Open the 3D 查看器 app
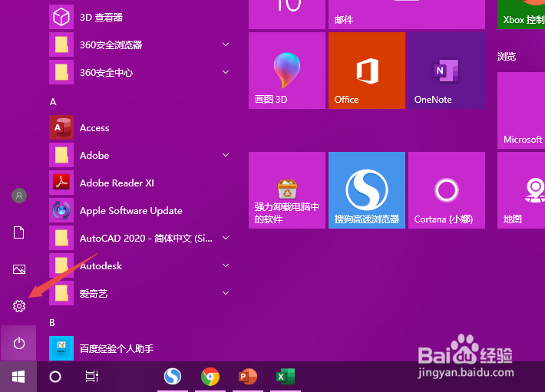Viewport: 545px width, 392px height. pyautogui.click(x=139, y=17)
